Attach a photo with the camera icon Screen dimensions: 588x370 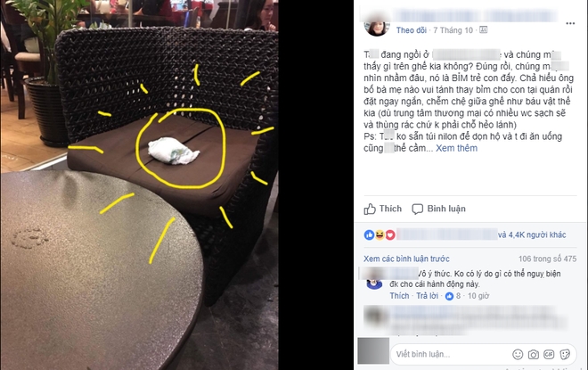pyautogui.click(x=534, y=354)
